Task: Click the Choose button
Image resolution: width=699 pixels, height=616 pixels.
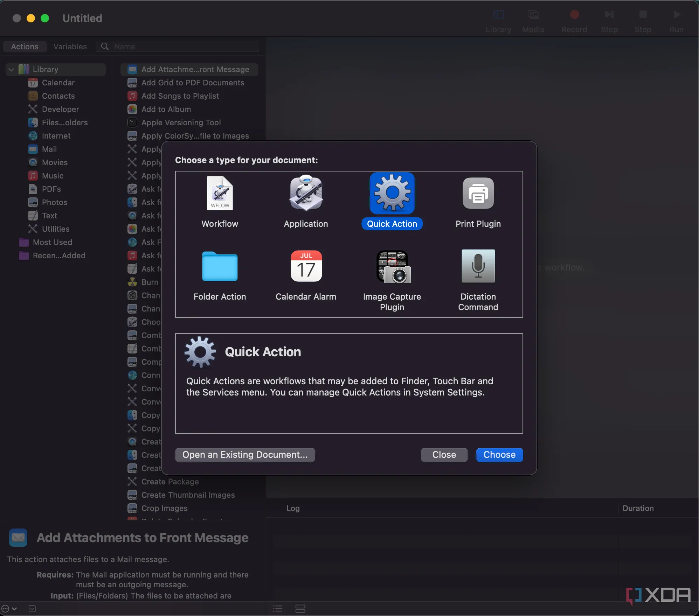Action: pos(499,455)
